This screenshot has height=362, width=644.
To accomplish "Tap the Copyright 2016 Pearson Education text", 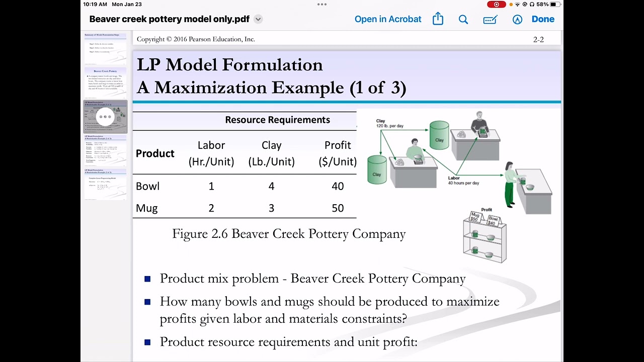I will pyautogui.click(x=196, y=39).
